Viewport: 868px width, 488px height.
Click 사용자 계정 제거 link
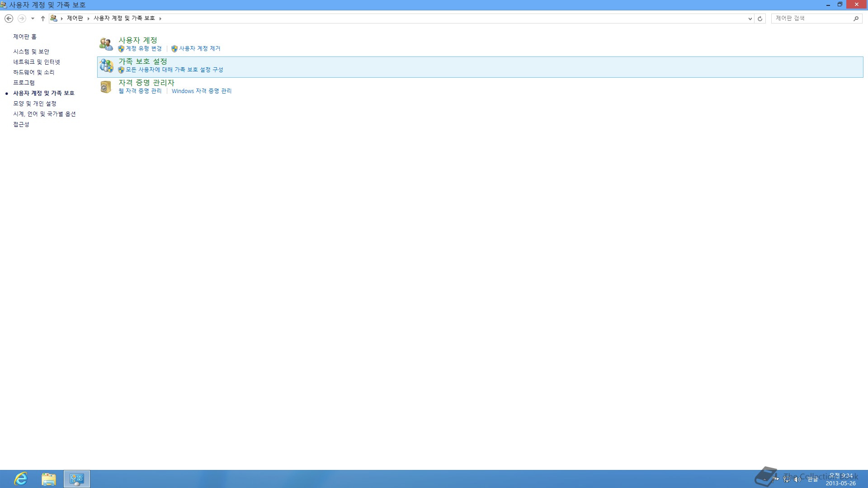(x=200, y=48)
